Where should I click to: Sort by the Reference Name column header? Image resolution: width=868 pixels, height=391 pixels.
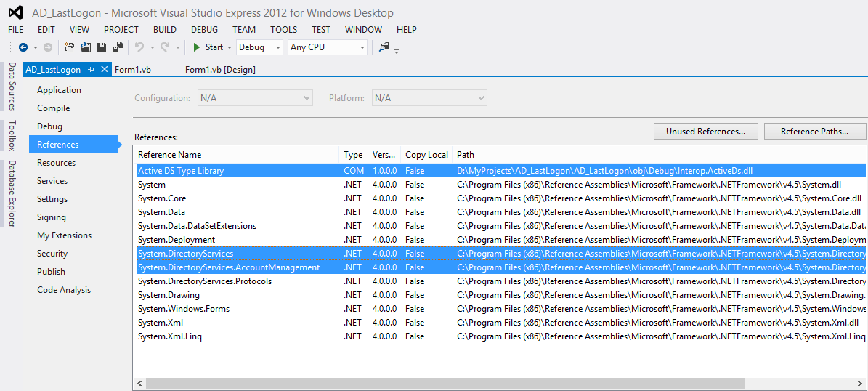(236, 155)
